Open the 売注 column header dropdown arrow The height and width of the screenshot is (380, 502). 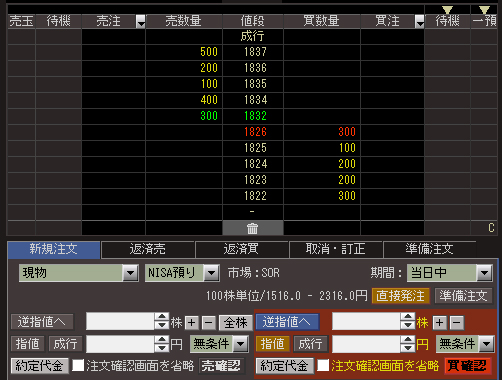141,21
